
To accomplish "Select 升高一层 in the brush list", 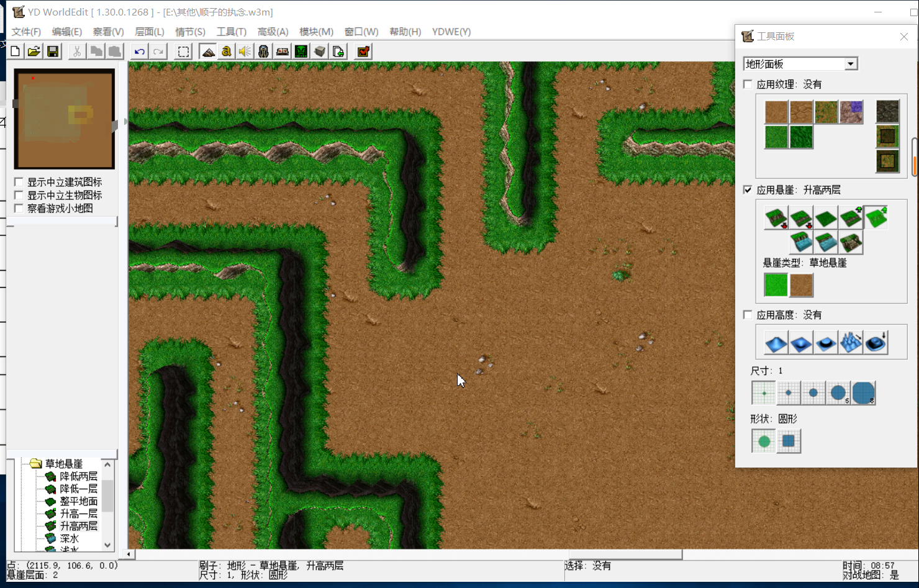I will coord(78,513).
